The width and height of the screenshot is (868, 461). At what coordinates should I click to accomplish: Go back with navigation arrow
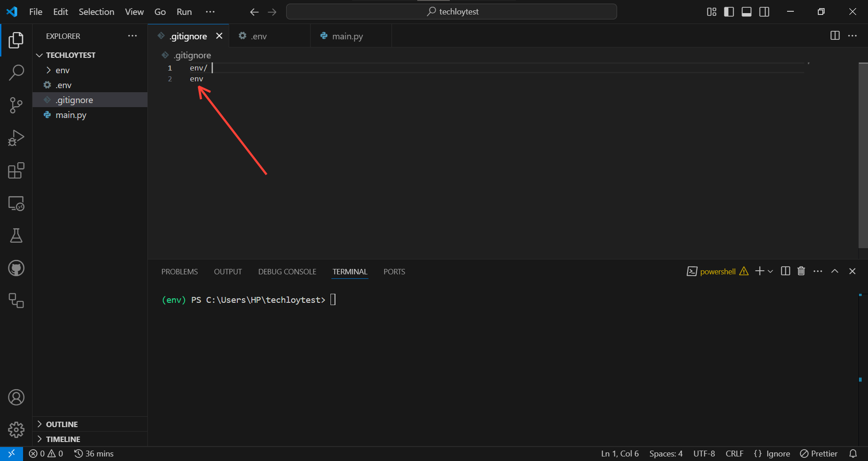click(x=255, y=12)
